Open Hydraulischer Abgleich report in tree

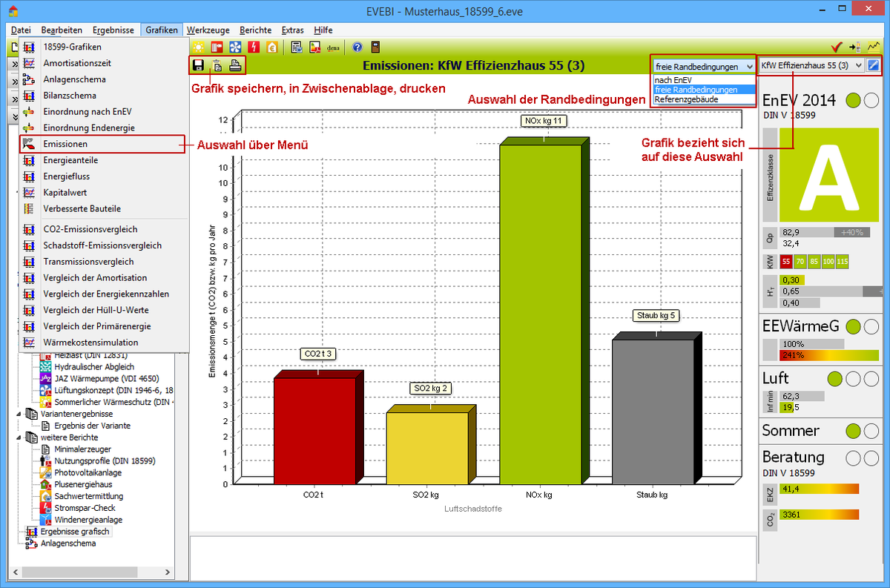click(x=94, y=366)
